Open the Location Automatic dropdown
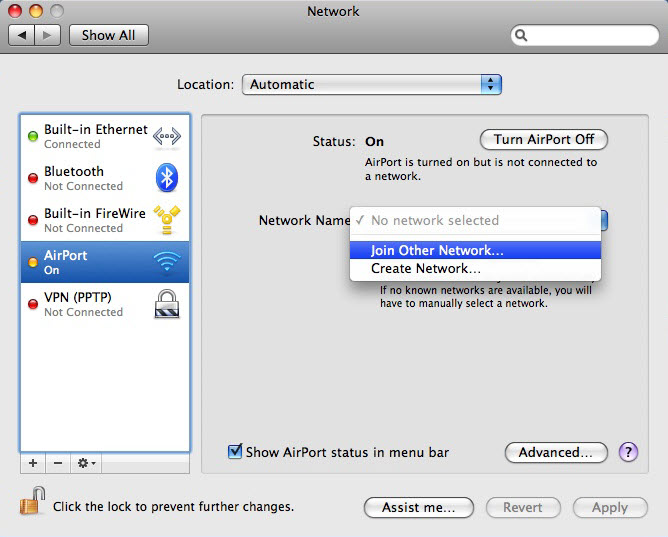This screenshot has width=668, height=537. (371, 85)
